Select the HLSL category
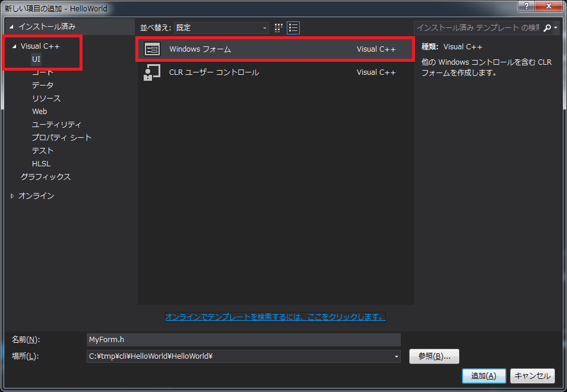This screenshot has width=567, height=392. pyautogui.click(x=41, y=164)
